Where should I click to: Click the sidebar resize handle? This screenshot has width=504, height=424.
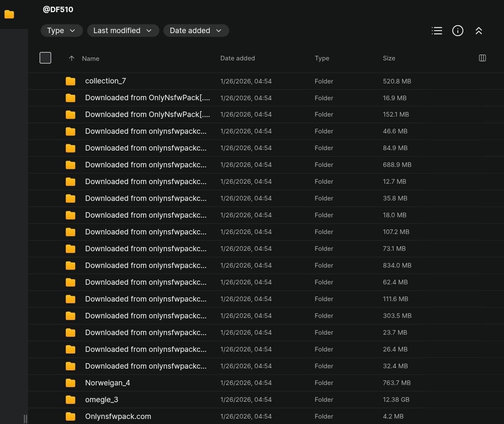coord(25,419)
